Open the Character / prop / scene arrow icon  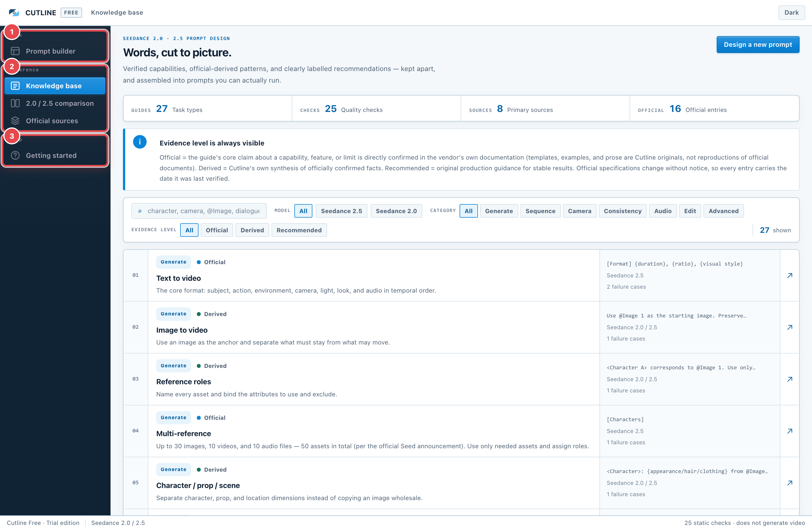[x=789, y=483]
